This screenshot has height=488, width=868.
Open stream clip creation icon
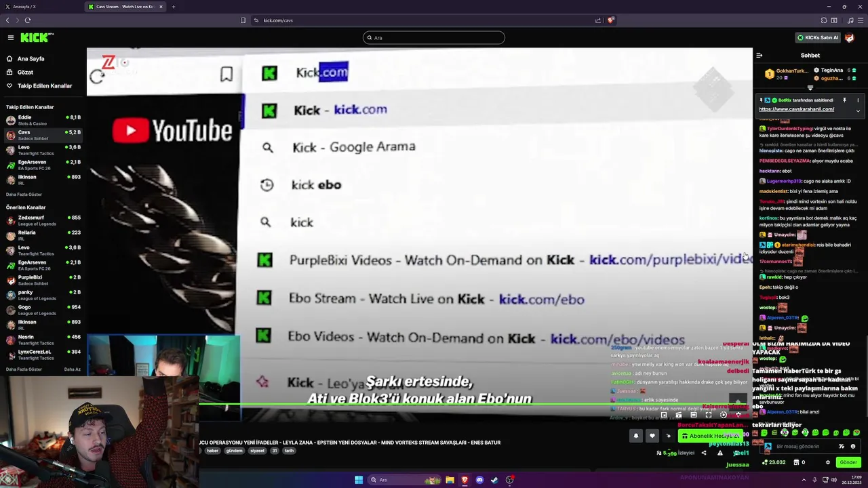[679, 415]
